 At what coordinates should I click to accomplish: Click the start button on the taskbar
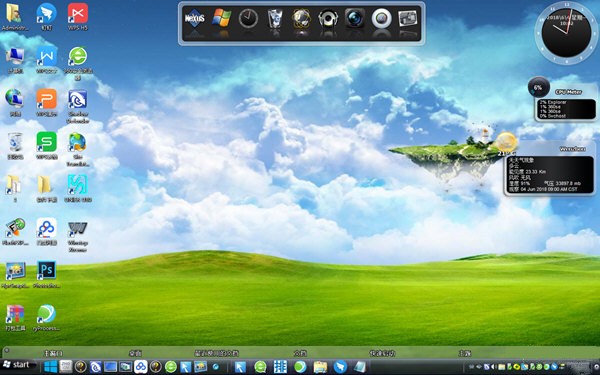pos(16,365)
